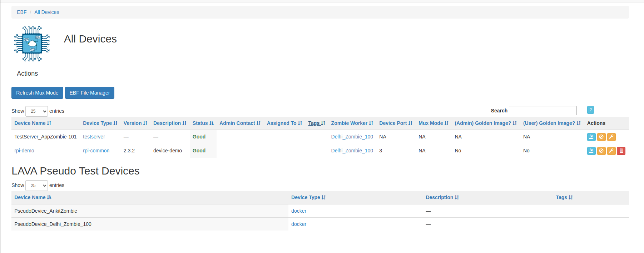Click the wrench icon for rpi-demo
Image resolution: width=644 pixels, height=253 pixels.
pos(611,151)
